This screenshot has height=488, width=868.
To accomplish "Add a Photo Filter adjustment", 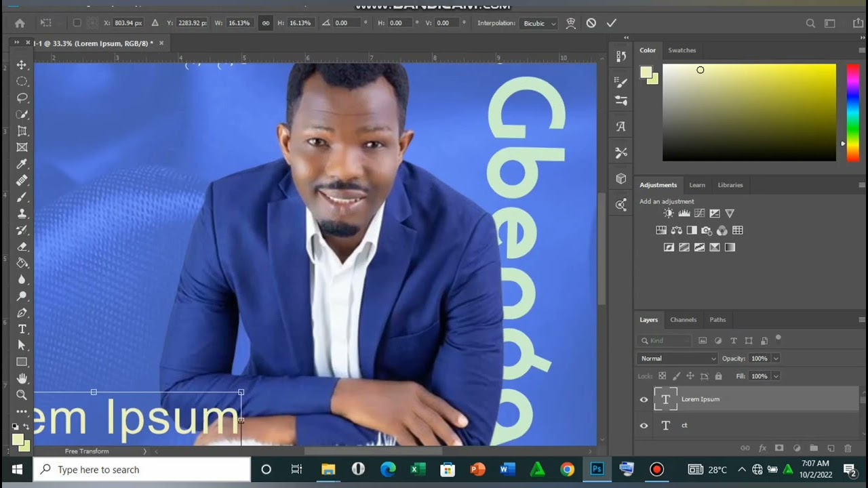I will pyautogui.click(x=707, y=230).
